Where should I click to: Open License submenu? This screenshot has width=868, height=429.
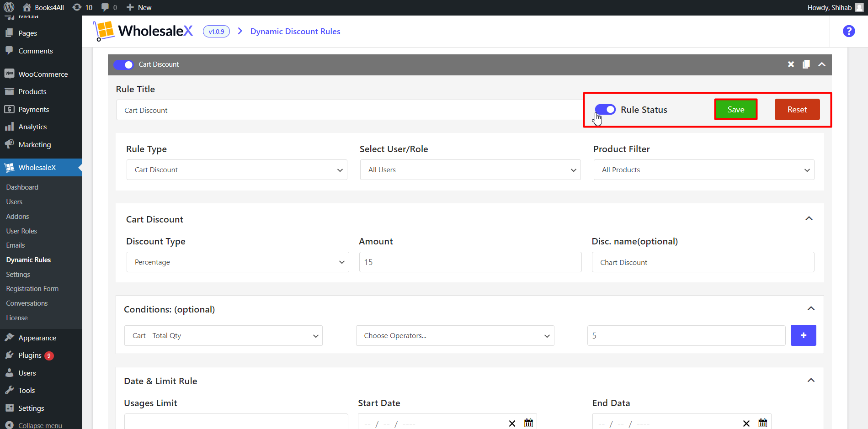point(17,318)
